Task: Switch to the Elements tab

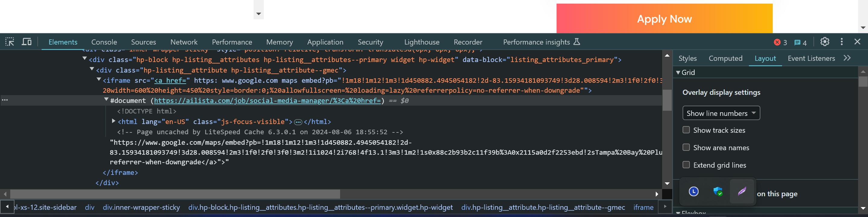Action: (x=63, y=42)
